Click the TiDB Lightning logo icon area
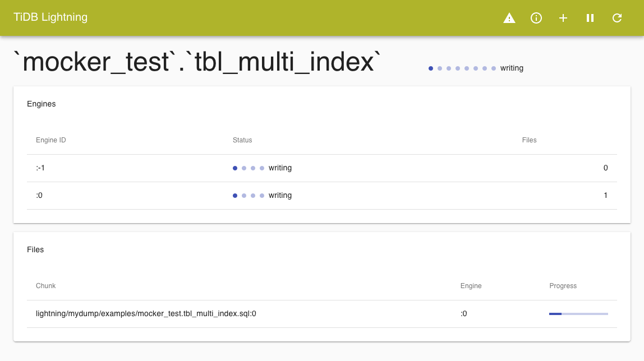 50,17
